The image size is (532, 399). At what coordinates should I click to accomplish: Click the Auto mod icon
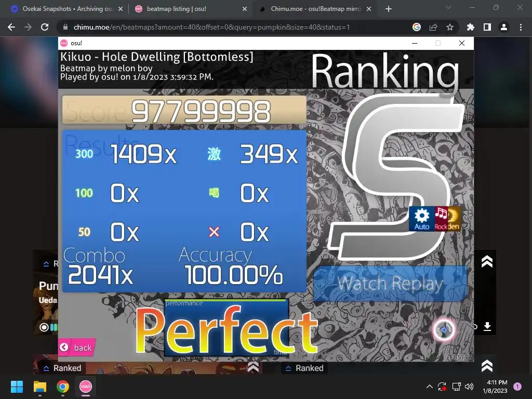pyautogui.click(x=422, y=219)
